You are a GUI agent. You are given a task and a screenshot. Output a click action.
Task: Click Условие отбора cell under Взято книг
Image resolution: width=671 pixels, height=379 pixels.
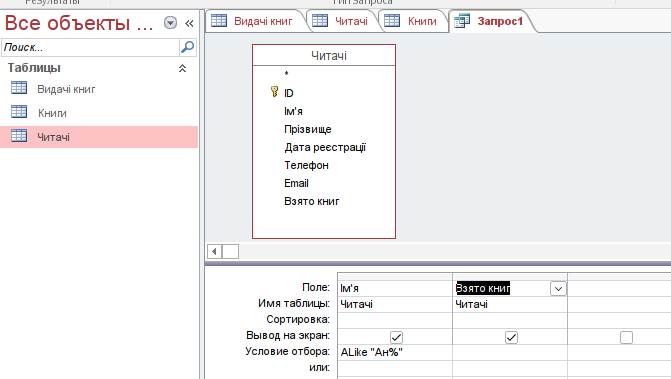point(510,352)
